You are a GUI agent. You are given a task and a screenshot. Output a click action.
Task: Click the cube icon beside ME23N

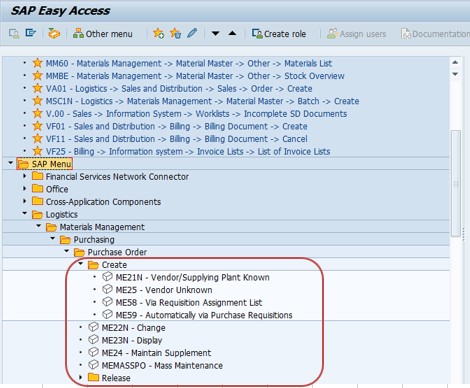pyautogui.click(x=93, y=339)
